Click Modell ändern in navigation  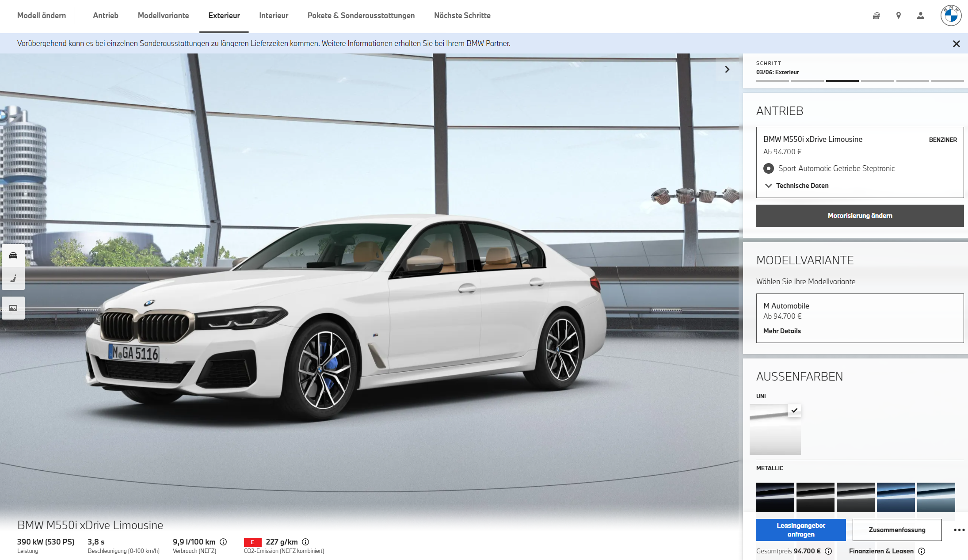point(42,15)
